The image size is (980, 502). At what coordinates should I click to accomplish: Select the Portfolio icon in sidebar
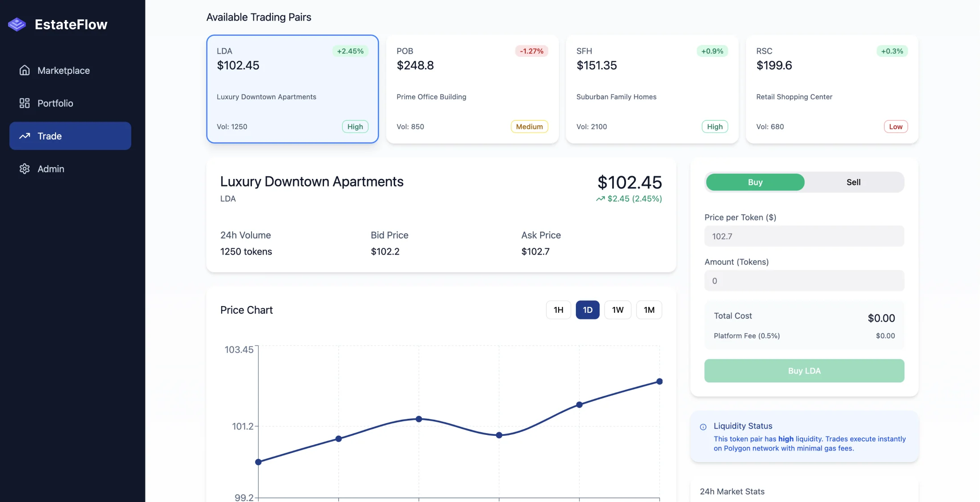tap(25, 103)
